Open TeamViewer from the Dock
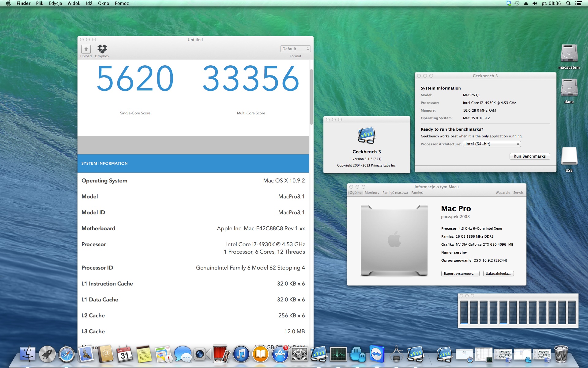 (x=377, y=355)
